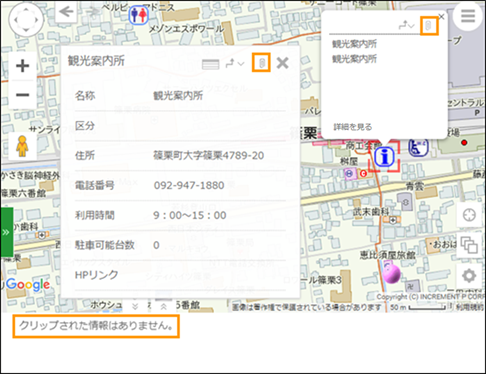Click the red dot marker on map

pos(464,143)
